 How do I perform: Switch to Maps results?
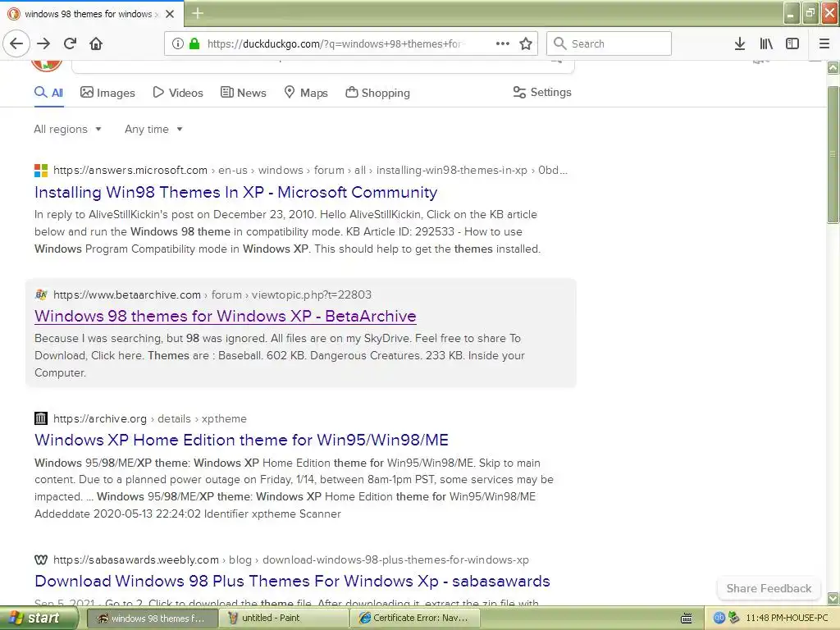click(306, 93)
